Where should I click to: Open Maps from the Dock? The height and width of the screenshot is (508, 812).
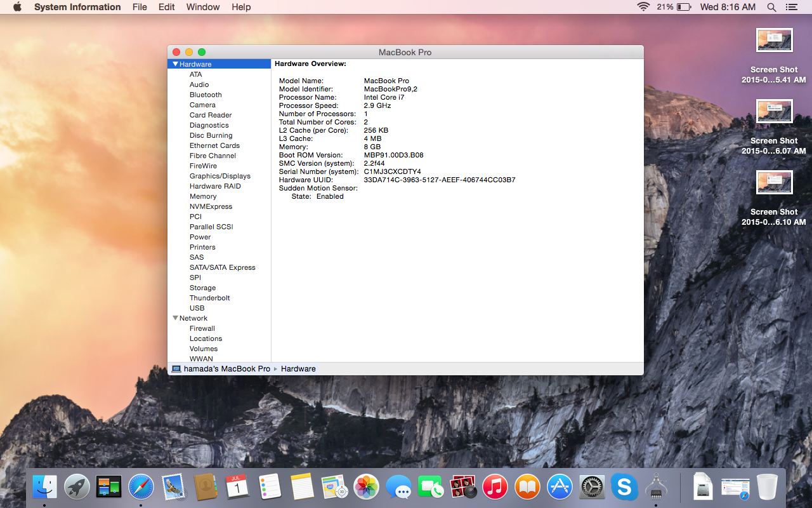334,487
